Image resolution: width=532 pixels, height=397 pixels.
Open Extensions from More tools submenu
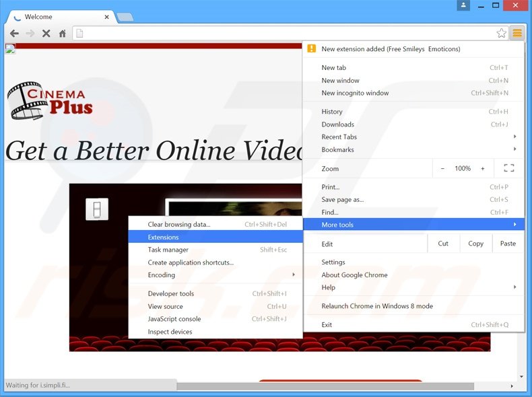(215, 237)
